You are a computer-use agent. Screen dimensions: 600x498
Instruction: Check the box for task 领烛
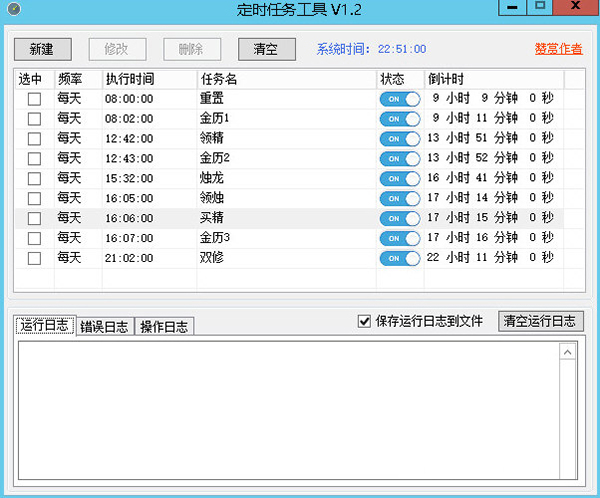[x=34, y=198]
